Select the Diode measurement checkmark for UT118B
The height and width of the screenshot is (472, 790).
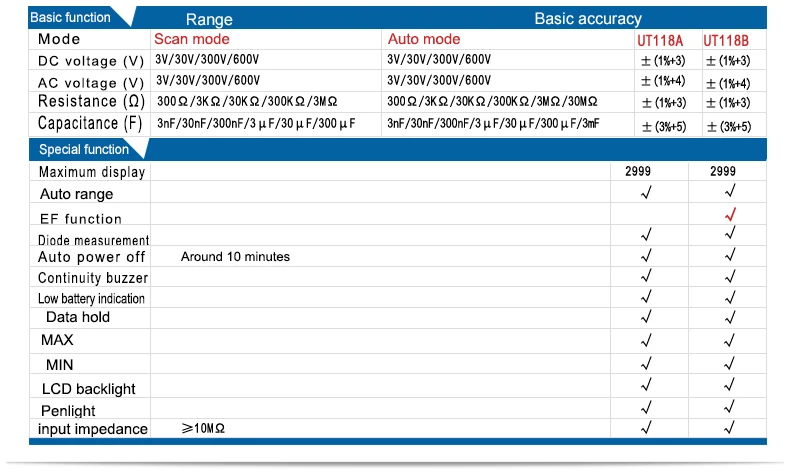[730, 233]
